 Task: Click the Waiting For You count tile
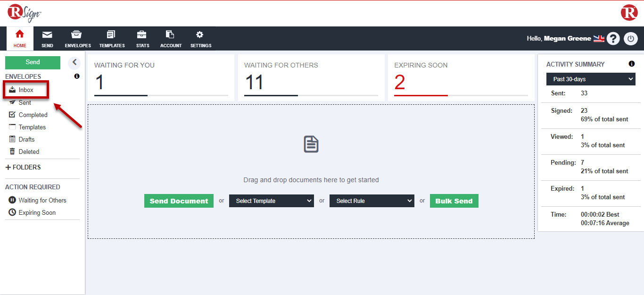tap(161, 78)
